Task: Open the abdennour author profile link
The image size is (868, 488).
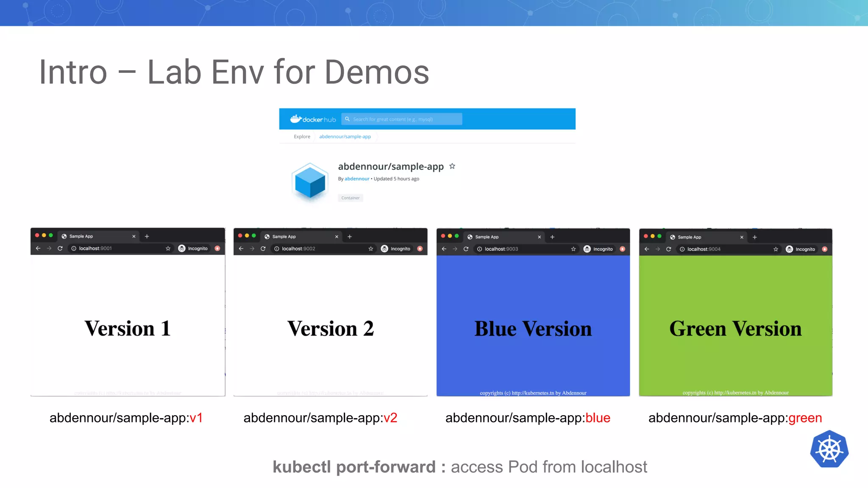Action: [357, 179]
